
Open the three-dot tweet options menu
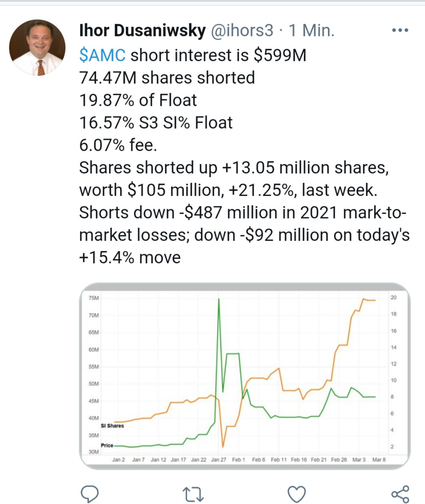(400, 30)
